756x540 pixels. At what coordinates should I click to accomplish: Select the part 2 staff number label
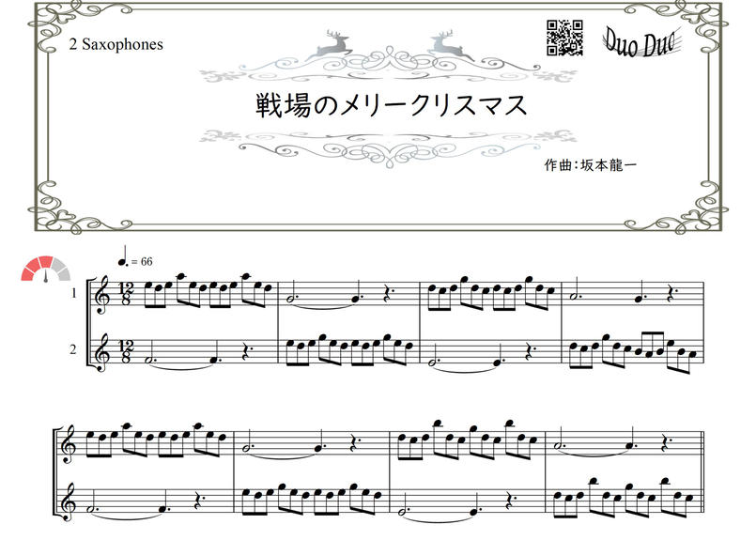pos(73,352)
